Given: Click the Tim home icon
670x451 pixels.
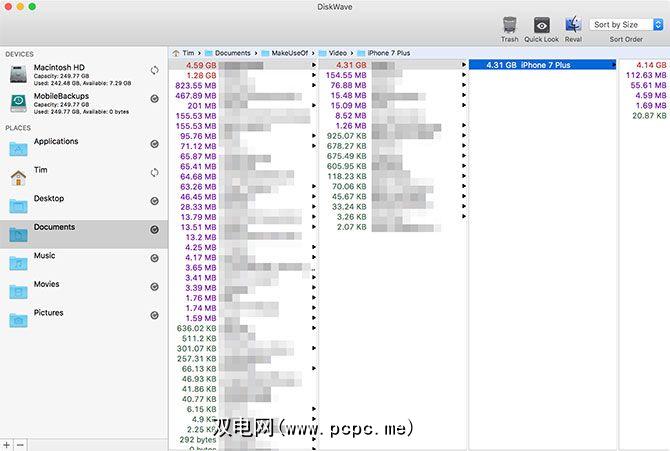Looking at the screenshot, I should 18,177.
